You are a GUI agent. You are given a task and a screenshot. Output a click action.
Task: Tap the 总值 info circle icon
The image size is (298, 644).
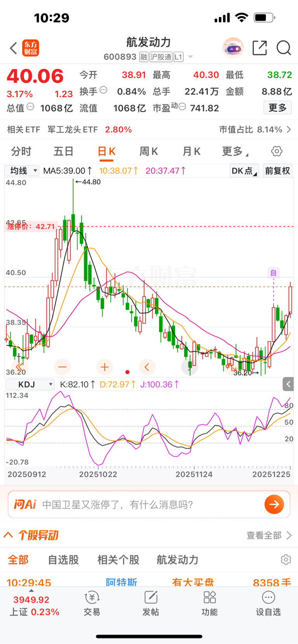(x=30, y=106)
